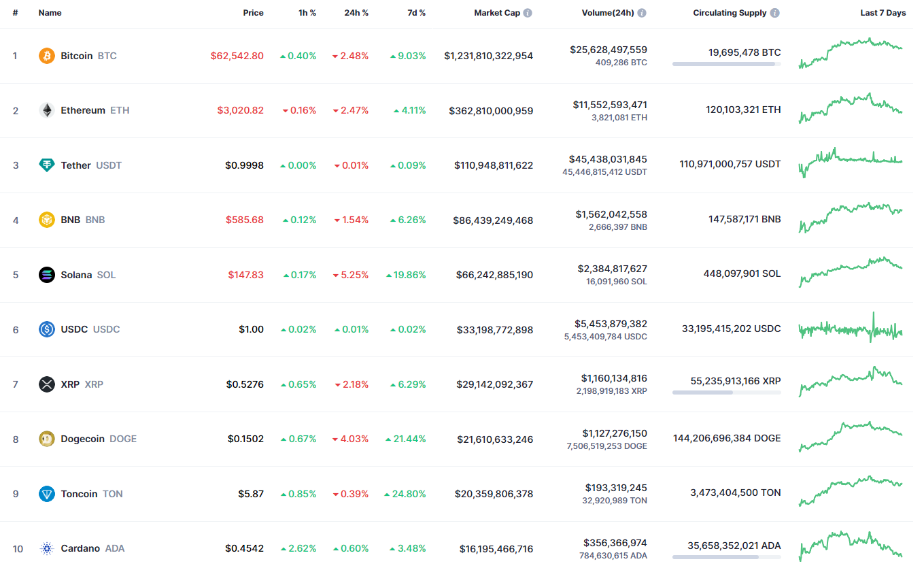This screenshot has height=568, width=924.
Task: Click the Dogecoin logo icon
Action: [47, 439]
